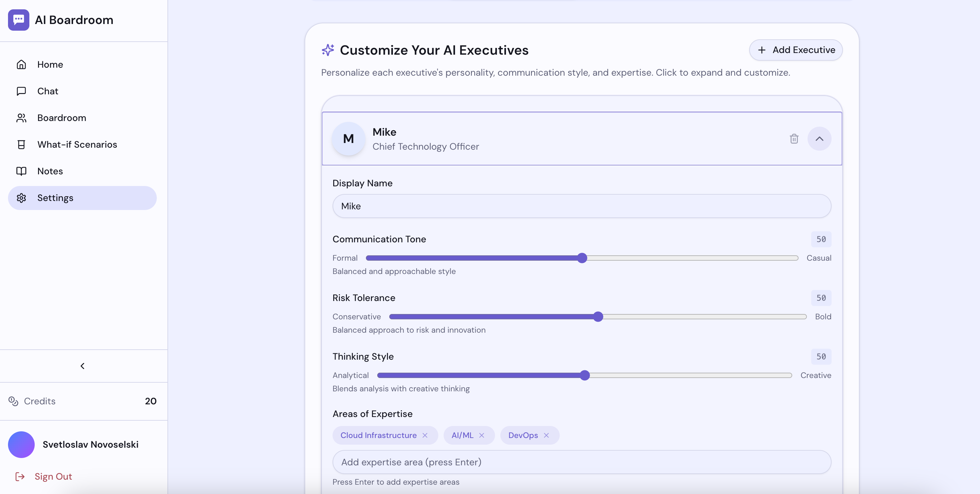Click the AI Boardroom logo icon
Viewport: 980px width, 494px height.
coord(18,20)
